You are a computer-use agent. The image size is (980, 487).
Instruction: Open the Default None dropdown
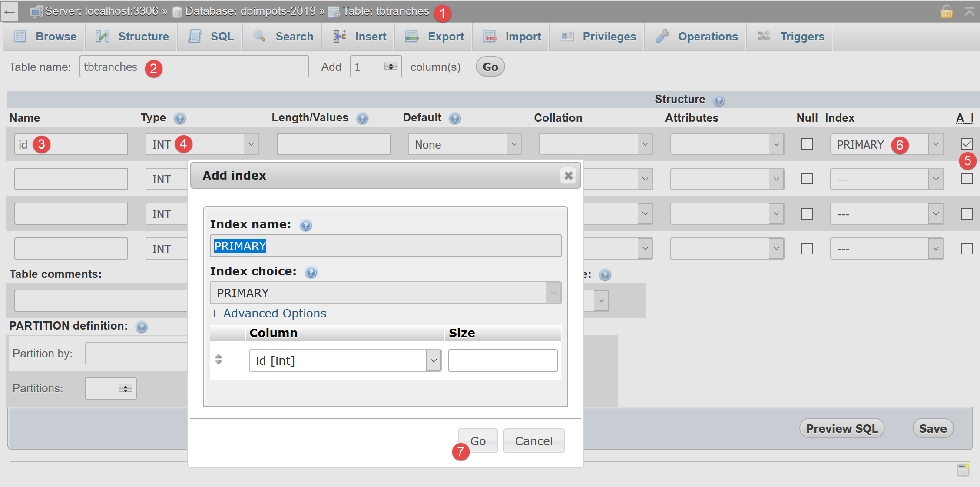pyautogui.click(x=464, y=144)
